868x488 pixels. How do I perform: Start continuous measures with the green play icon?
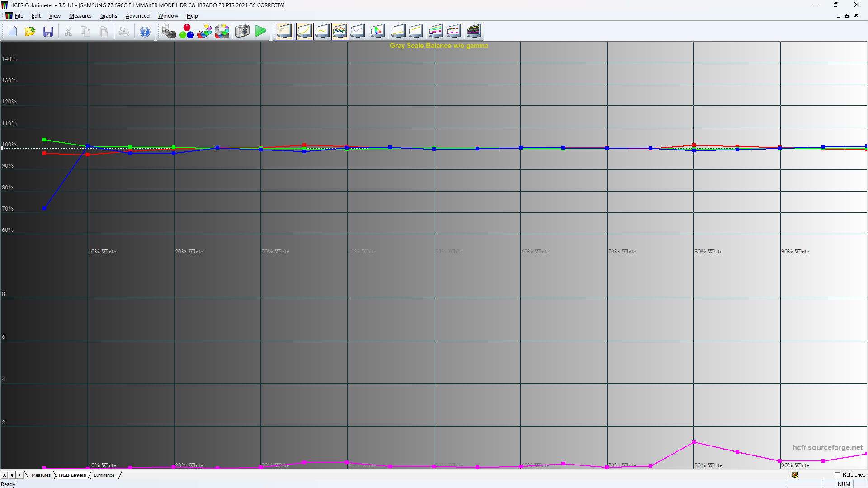tap(260, 31)
